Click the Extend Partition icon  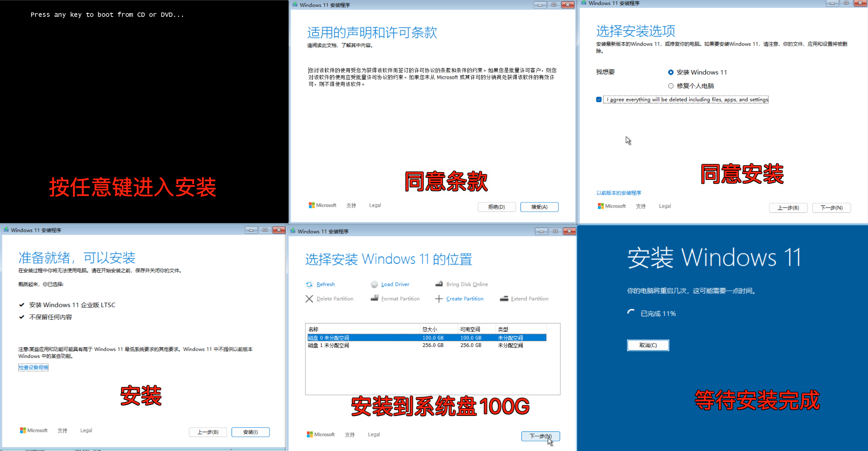pos(504,299)
